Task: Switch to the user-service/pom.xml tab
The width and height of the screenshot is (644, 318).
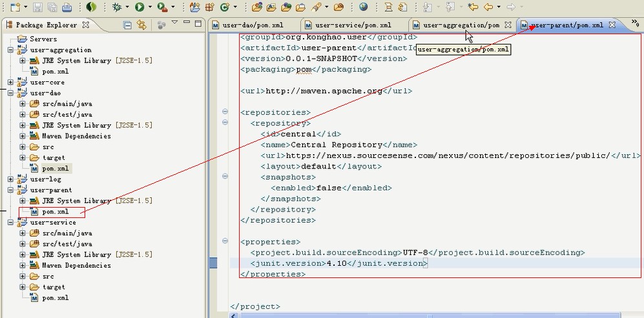Action: (x=353, y=25)
